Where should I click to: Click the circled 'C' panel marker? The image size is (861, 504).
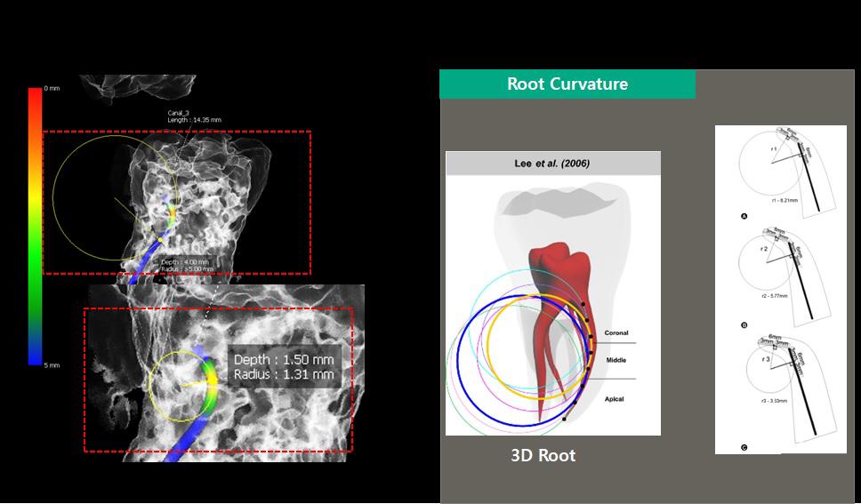(x=744, y=447)
